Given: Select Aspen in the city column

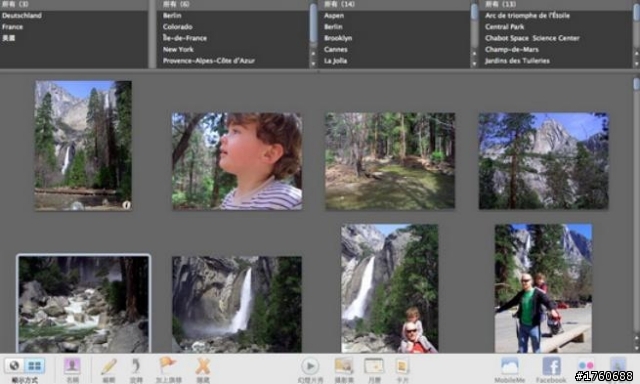Looking at the screenshot, I should (334, 16).
